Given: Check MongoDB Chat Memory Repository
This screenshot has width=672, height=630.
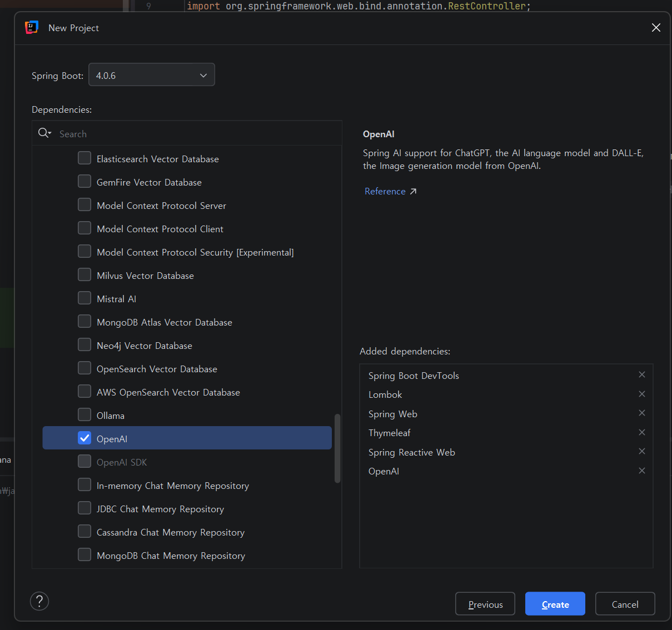Looking at the screenshot, I should (x=84, y=555).
